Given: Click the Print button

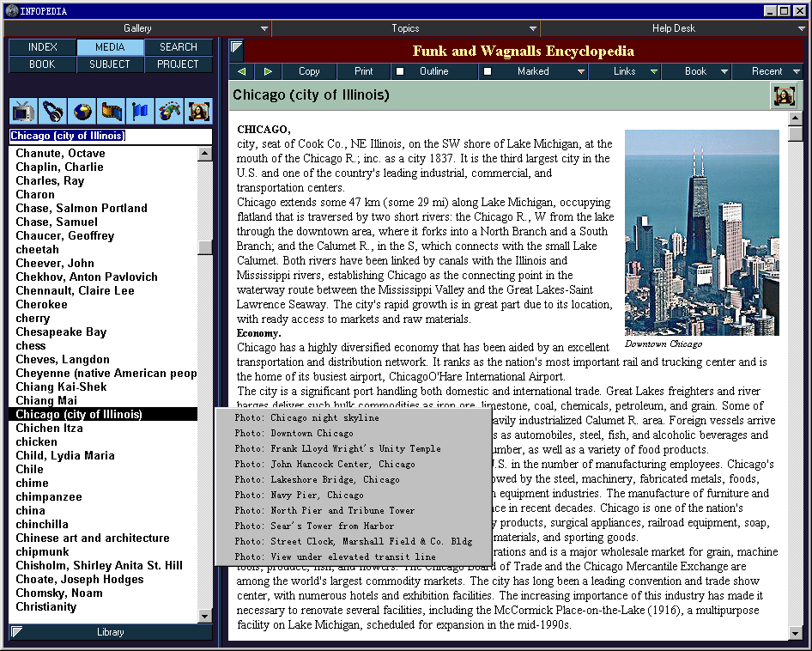Looking at the screenshot, I should (364, 71).
